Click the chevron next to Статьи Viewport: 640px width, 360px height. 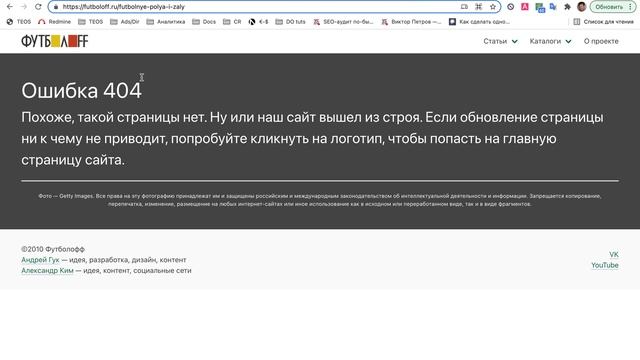tap(514, 42)
